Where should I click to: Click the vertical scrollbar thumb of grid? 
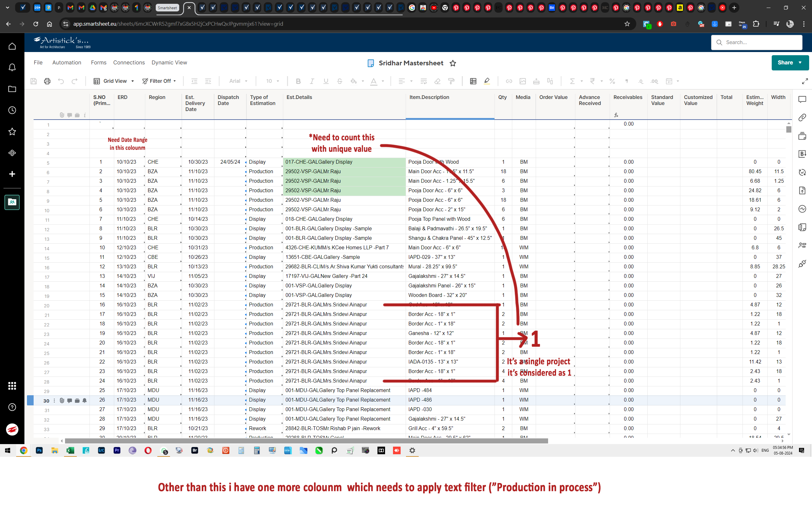click(x=789, y=129)
